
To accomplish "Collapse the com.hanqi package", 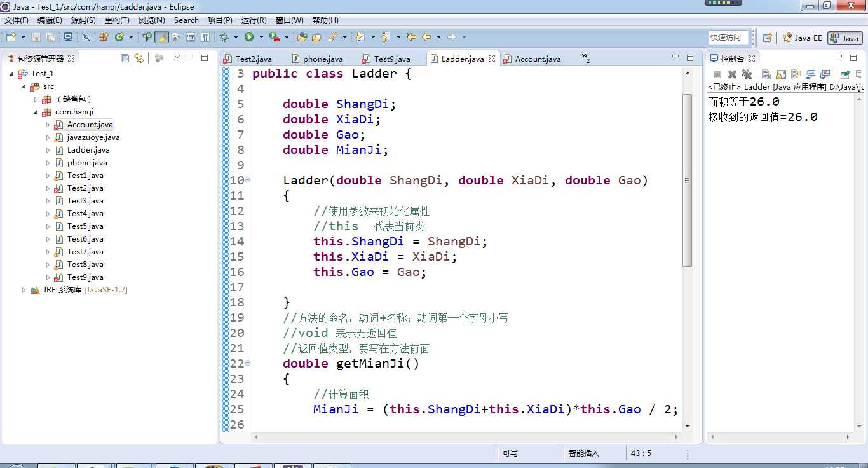I will click(x=36, y=112).
